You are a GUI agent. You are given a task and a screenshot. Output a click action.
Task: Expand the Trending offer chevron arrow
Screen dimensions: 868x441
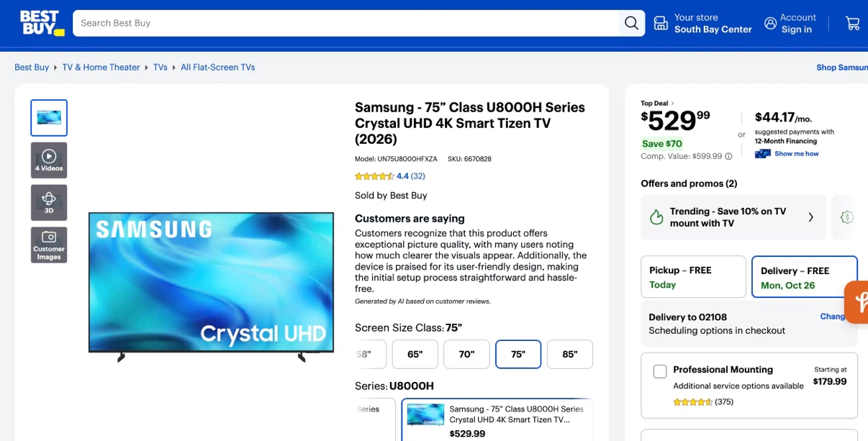[811, 217]
